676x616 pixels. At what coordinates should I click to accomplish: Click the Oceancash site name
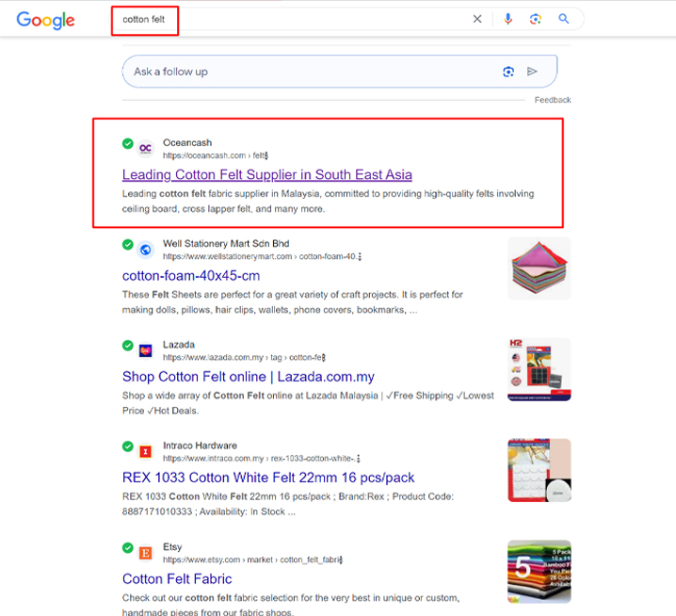click(x=187, y=143)
